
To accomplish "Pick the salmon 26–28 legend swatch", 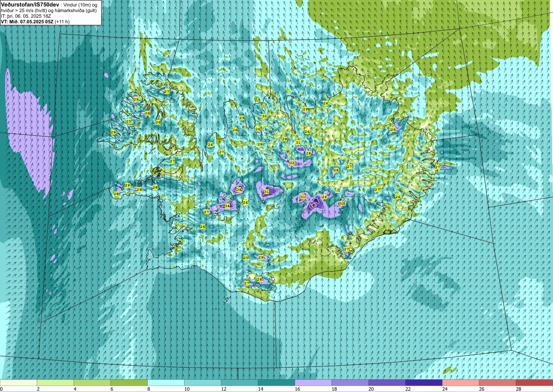I will [498, 383].
